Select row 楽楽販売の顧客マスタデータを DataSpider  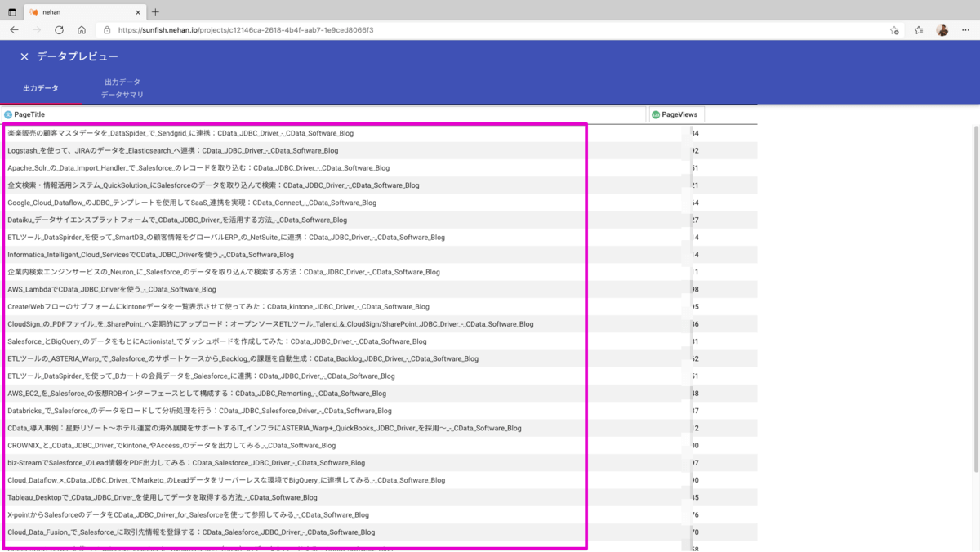tap(379, 133)
